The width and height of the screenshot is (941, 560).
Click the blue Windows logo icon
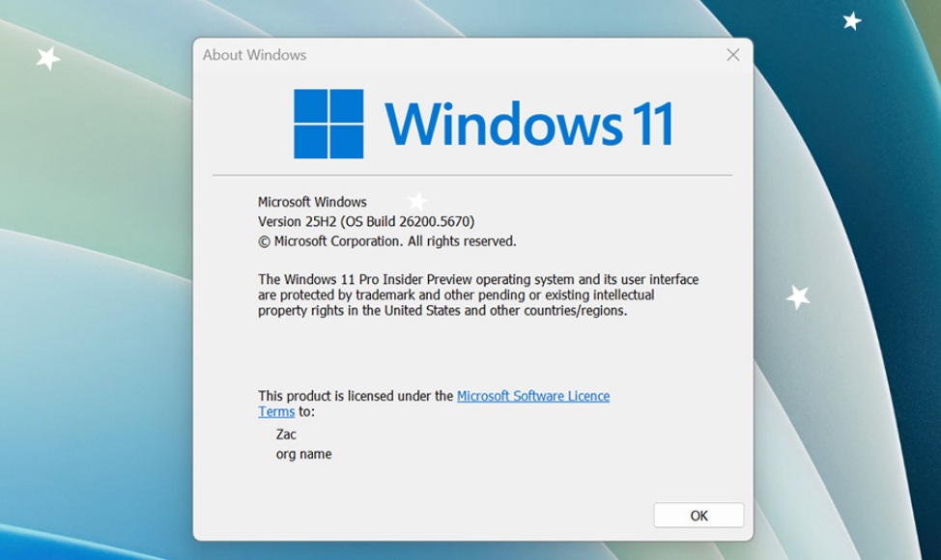tap(328, 124)
